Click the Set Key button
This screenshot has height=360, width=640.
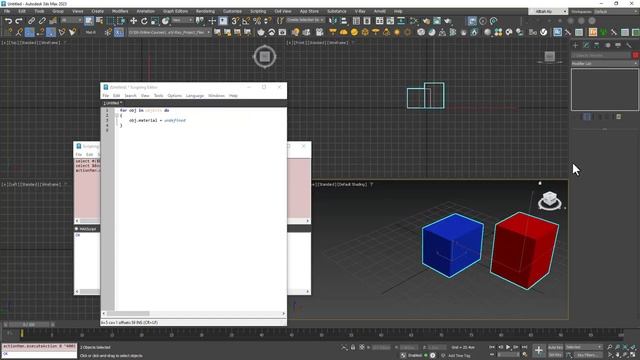tap(555, 355)
